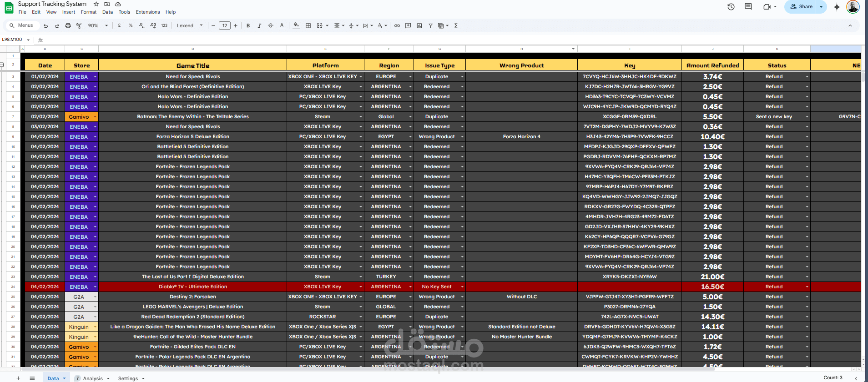The height and width of the screenshot is (382, 868).
Task: Insert a link with the link icon
Action: pyautogui.click(x=397, y=25)
